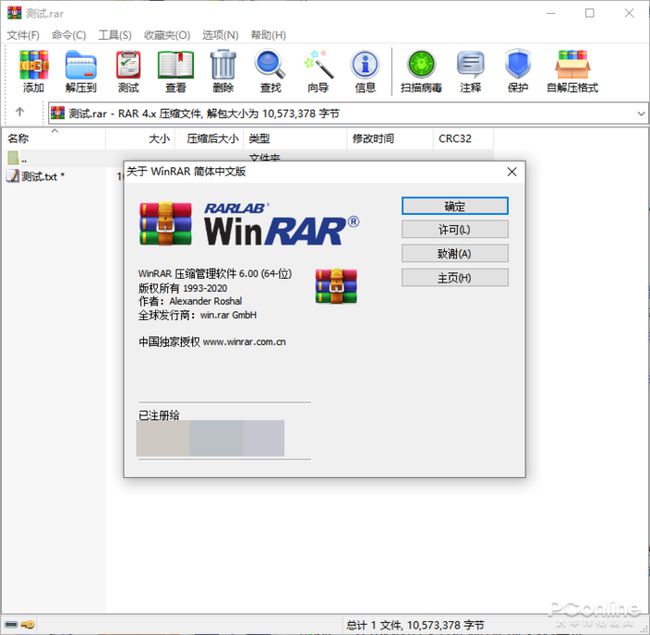Open the Home page 主页(H) button
650x635 pixels.
pyautogui.click(x=455, y=277)
